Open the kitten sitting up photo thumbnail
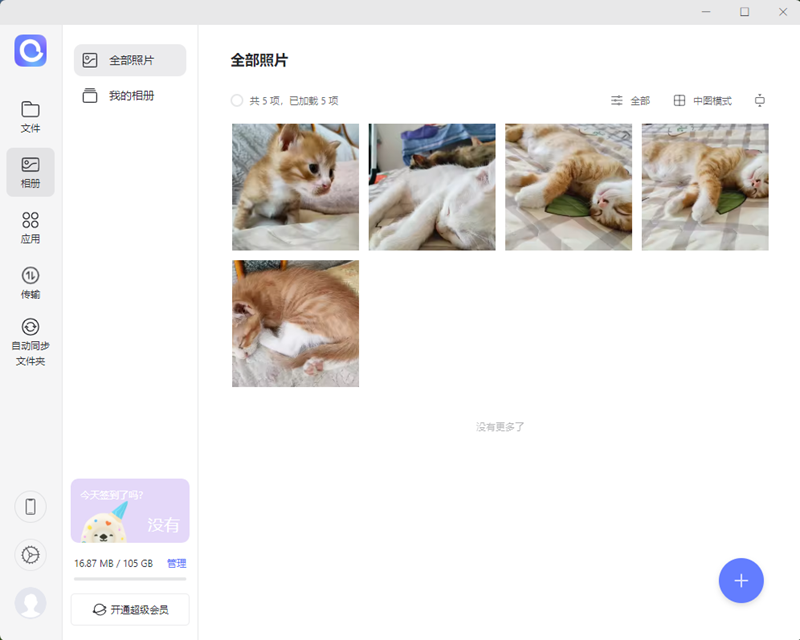Viewport: 800px width, 640px height. 295,187
